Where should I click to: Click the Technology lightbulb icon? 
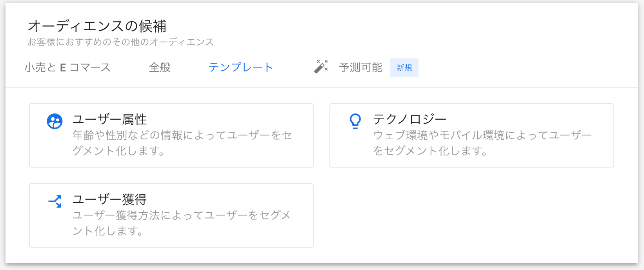[x=355, y=121]
